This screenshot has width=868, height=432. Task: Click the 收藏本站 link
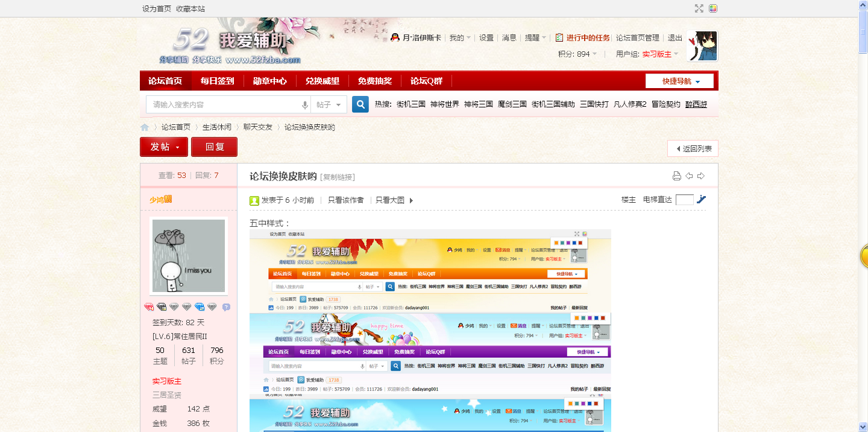pyautogui.click(x=190, y=8)
